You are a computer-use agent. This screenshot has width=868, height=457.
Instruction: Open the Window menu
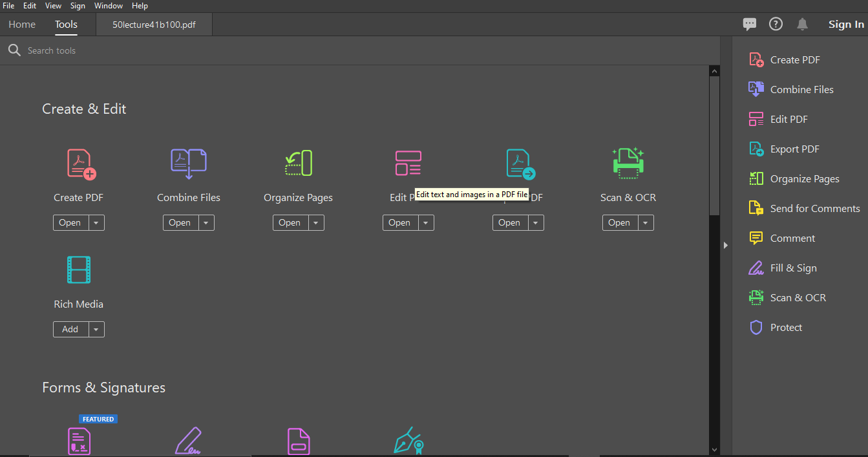[x=109, y=6]
